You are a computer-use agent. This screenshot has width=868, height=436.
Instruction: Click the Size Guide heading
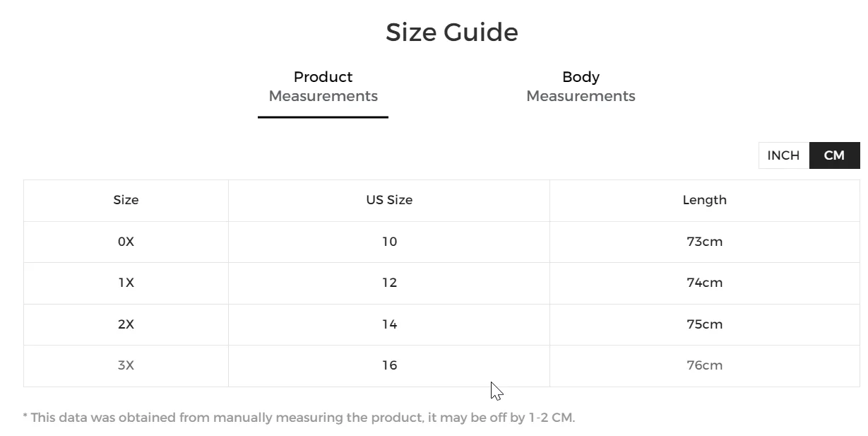(x=451, y=33)
